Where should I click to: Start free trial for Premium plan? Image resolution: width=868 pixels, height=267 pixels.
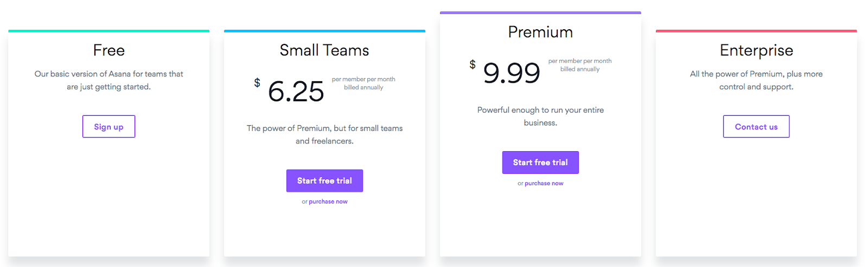[x=540, y=162]
